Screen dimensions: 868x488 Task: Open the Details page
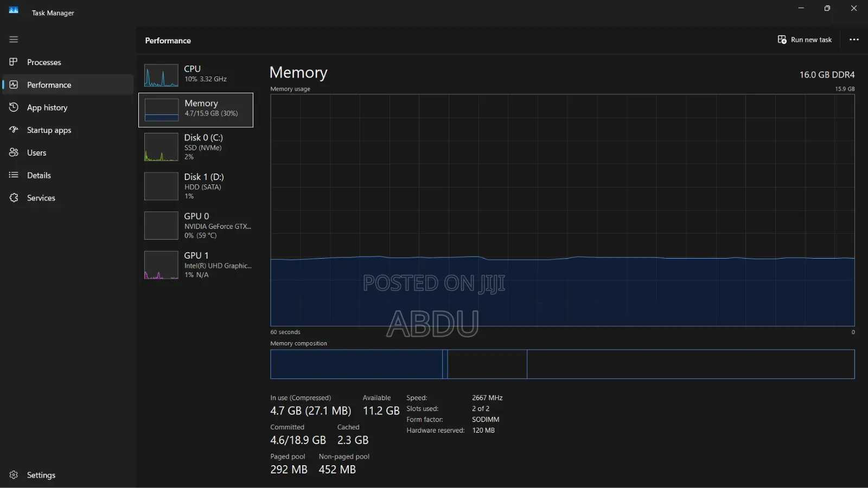point(68,175)
